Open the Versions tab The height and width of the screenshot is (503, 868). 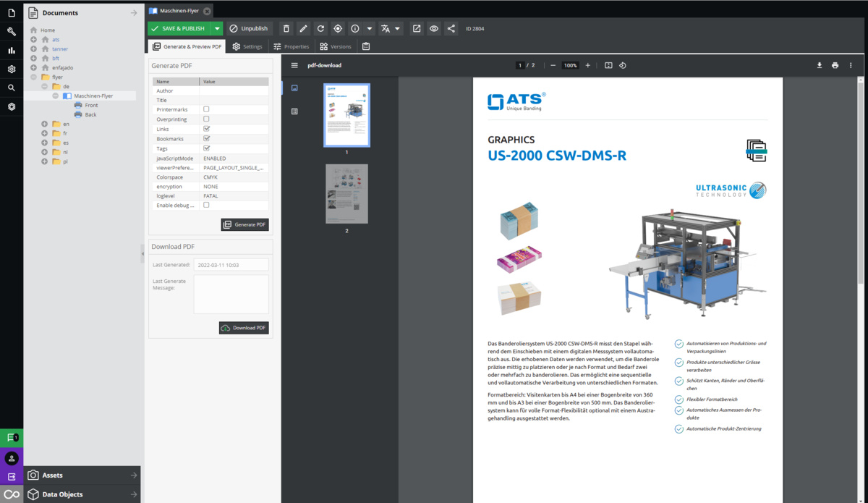[x=336, y=46]
